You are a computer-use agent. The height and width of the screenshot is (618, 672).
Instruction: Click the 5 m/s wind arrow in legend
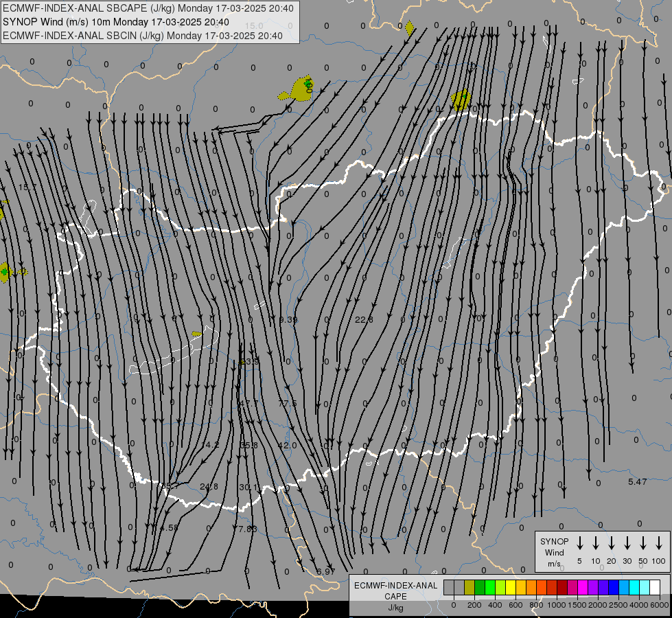click(579, 543)
